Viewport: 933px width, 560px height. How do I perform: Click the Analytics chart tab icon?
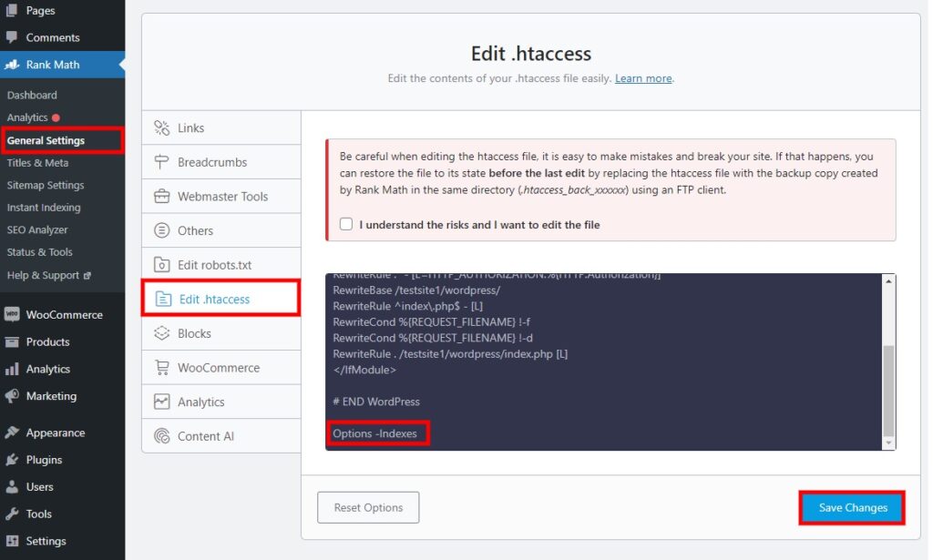[x=162, y=402]
